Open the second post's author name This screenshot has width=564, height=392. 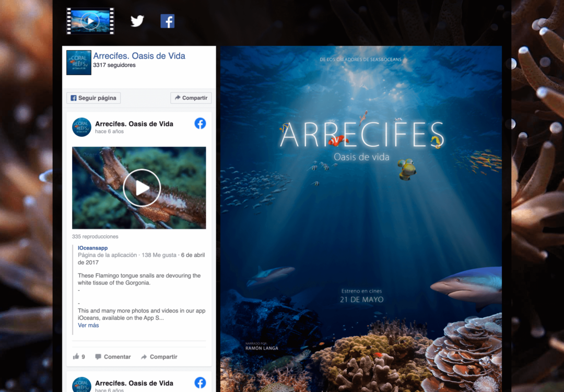134,383
